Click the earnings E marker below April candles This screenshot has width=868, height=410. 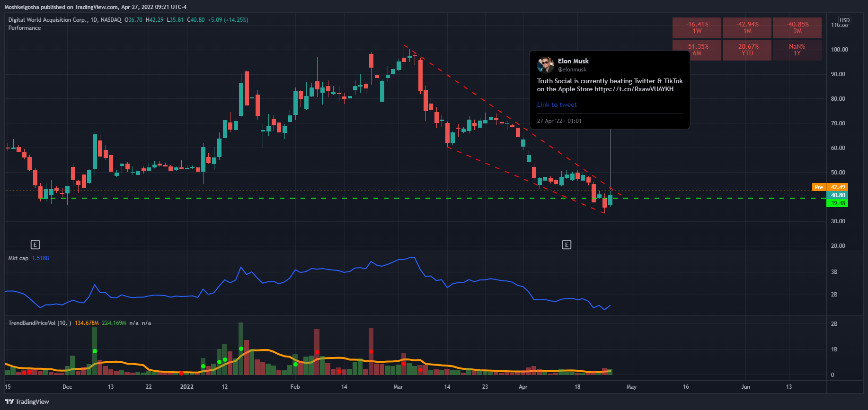(567, 244)
